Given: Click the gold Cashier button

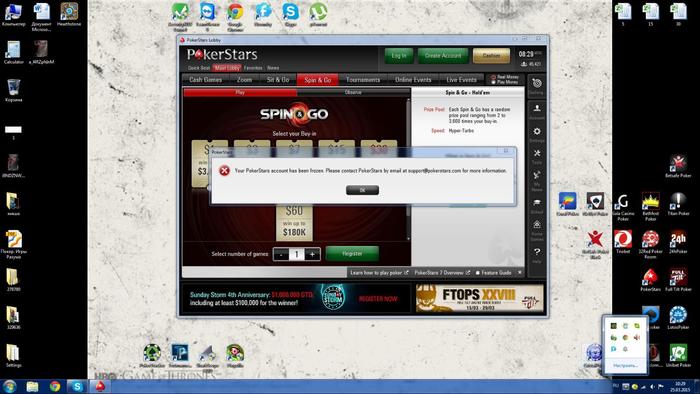Looking at the screenshot, I should click(x=491, y=56).
